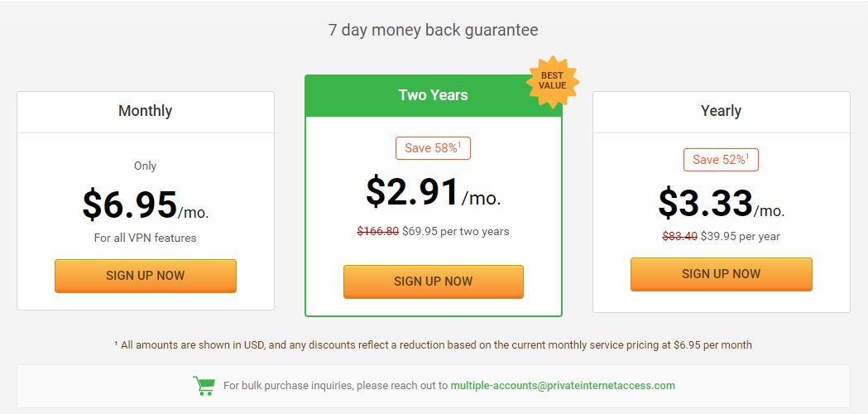Screen dimensions: 868x414
Task: Sign up for the Monthly plan
Action: point(146,276)
